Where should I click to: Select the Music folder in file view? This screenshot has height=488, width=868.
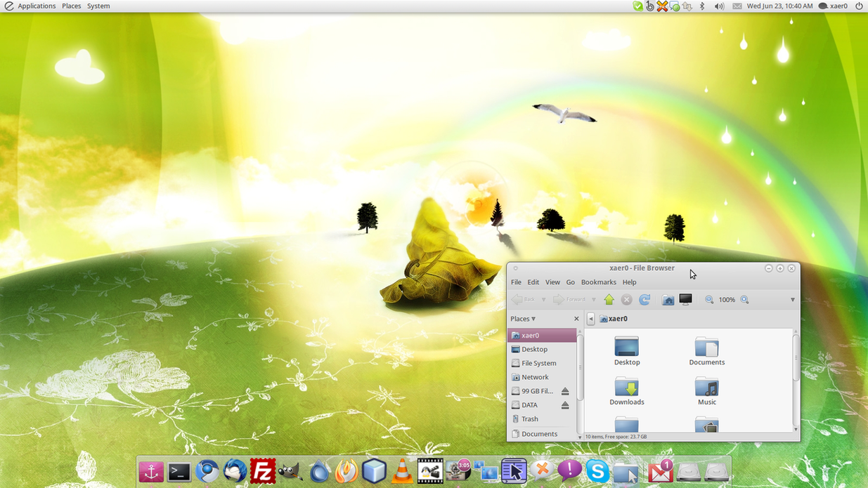coord(707,392)
